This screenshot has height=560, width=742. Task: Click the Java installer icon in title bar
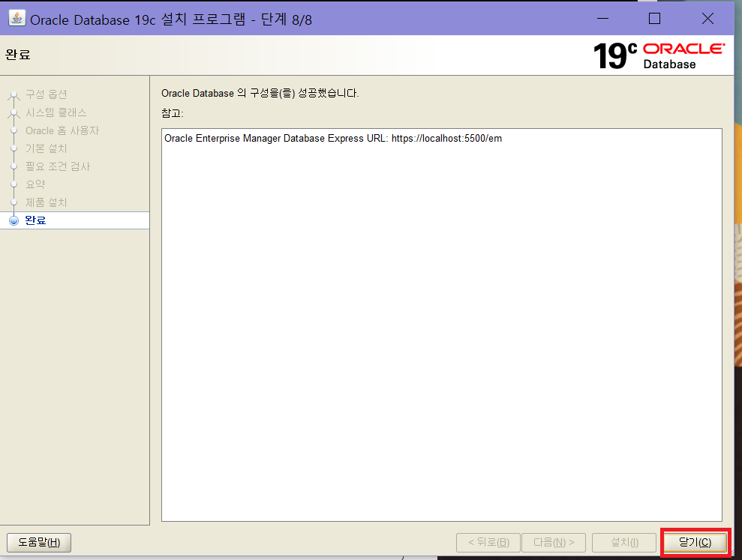tap(17, 19)
